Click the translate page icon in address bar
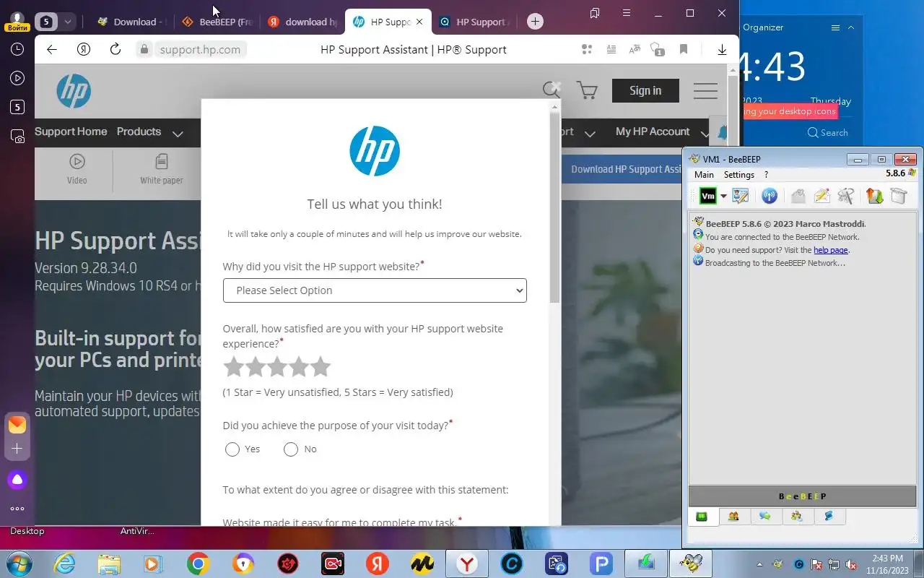 (635, 49)
